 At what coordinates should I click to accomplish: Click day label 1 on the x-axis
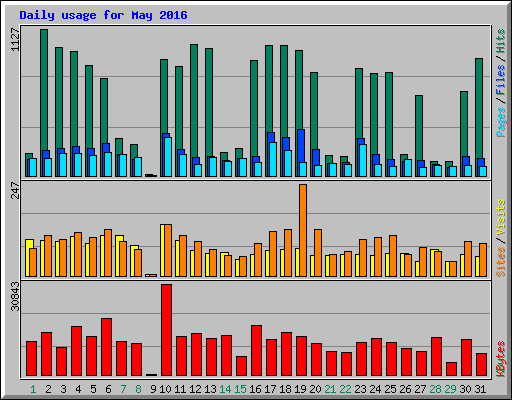33,389
